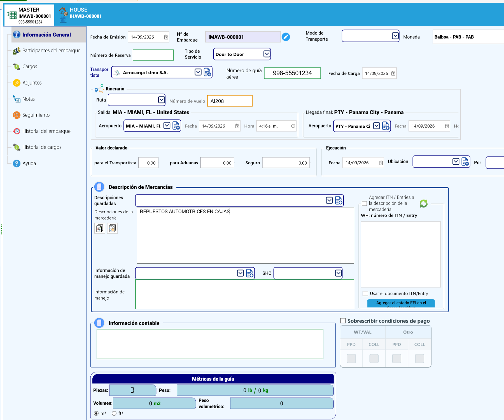Add new arrival airport beside PTY - Panama
The height and width of the screenshot is (420, 504).
click(x=386, y=126)
